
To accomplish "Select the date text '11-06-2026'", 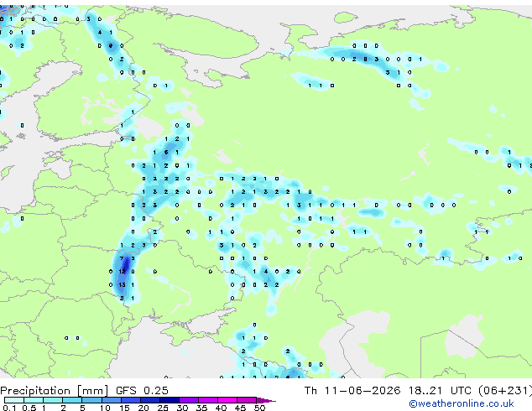I will point(362,391).
